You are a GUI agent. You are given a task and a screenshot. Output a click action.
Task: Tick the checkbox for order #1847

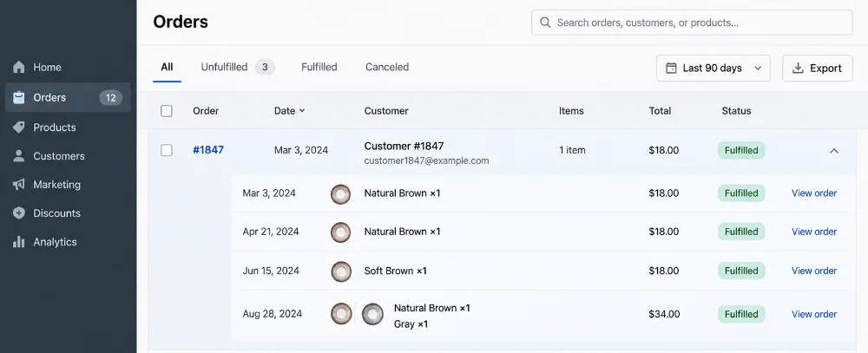pos(167,150)
